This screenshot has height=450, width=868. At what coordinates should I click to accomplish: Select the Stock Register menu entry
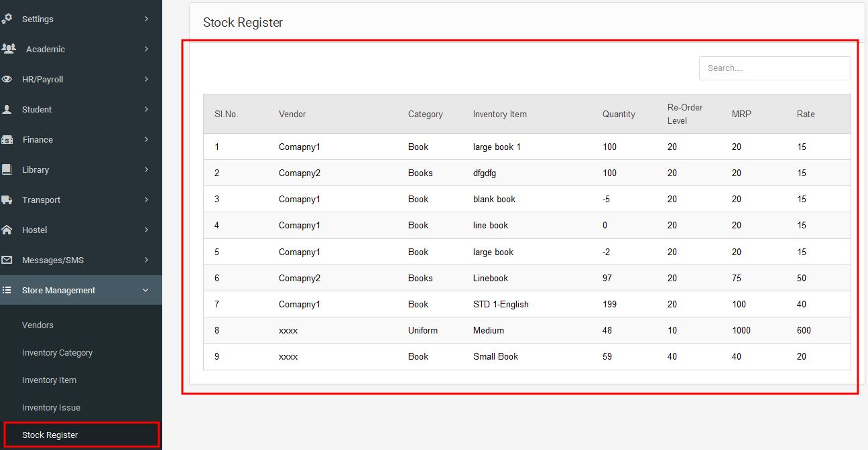coord(50,435)
